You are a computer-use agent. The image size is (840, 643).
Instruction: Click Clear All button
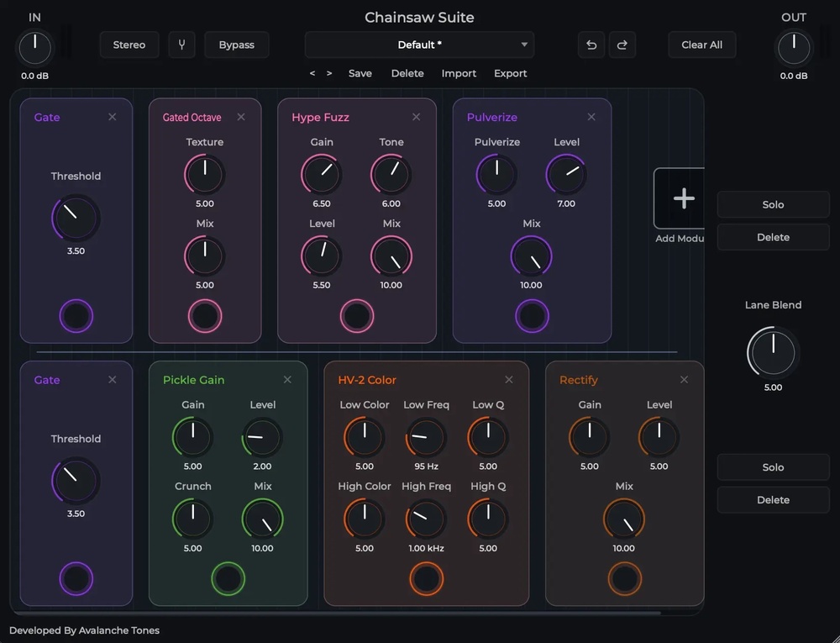[701, 45]
